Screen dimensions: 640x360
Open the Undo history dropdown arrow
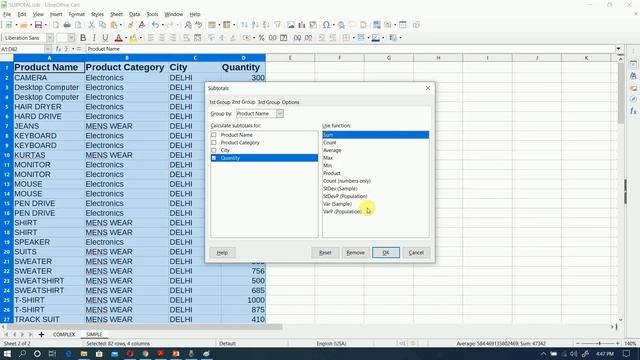[x=162, y=25]
